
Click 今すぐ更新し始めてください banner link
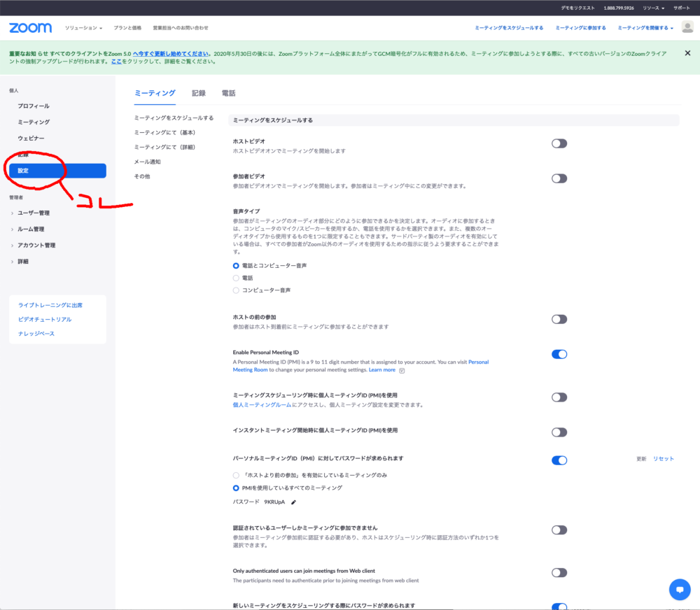(x=171, y=54)
